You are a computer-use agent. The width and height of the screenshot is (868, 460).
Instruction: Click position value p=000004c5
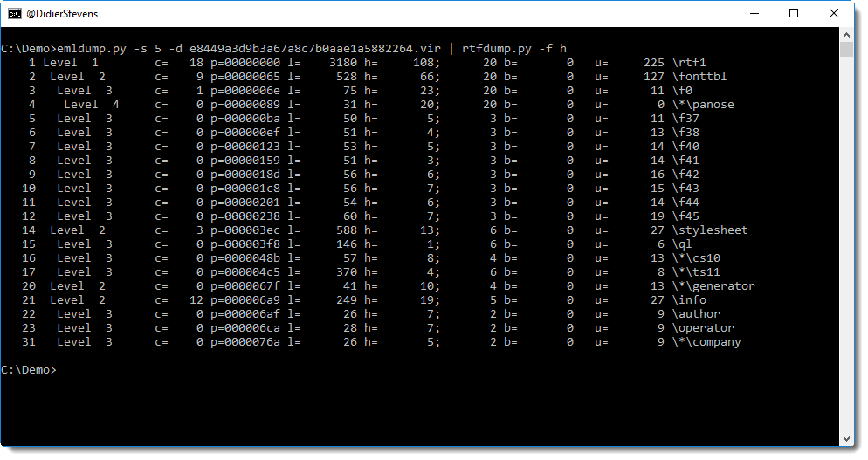pyautogui.click(x=245, y=272)
